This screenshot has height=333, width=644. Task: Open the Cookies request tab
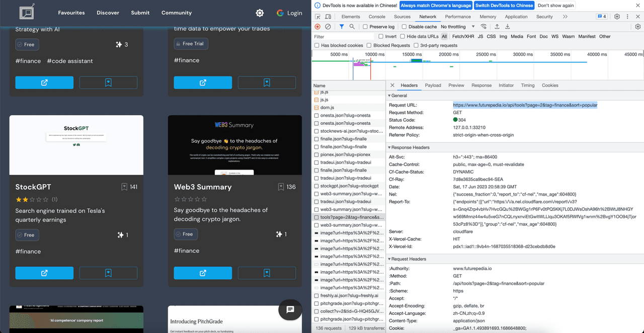550,86
